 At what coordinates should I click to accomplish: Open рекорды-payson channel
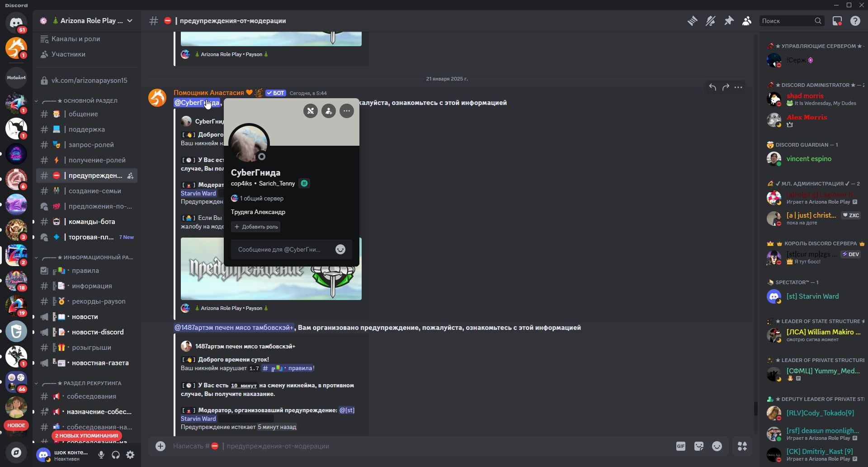[86, 301]
